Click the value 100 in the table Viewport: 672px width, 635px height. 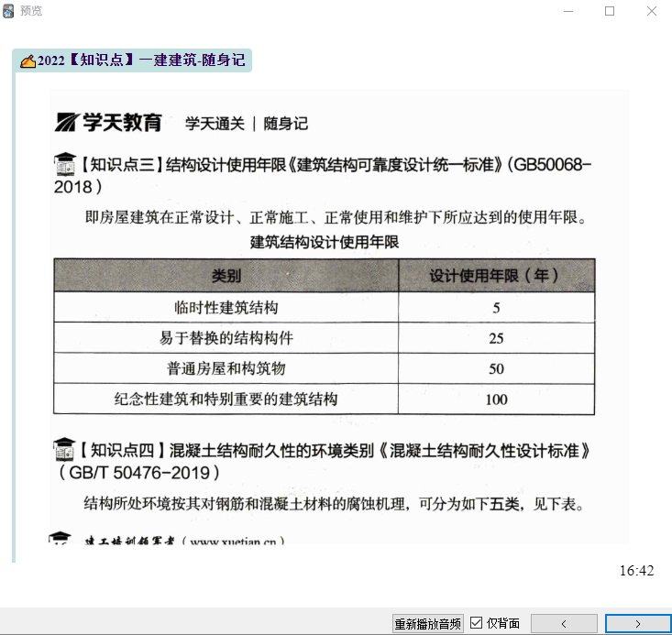(x=496, y=400)
